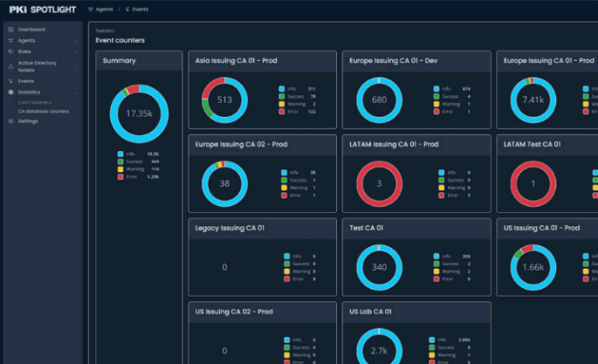Click the Europe Issuing CA 02 - Prod title

click(241, 144)
